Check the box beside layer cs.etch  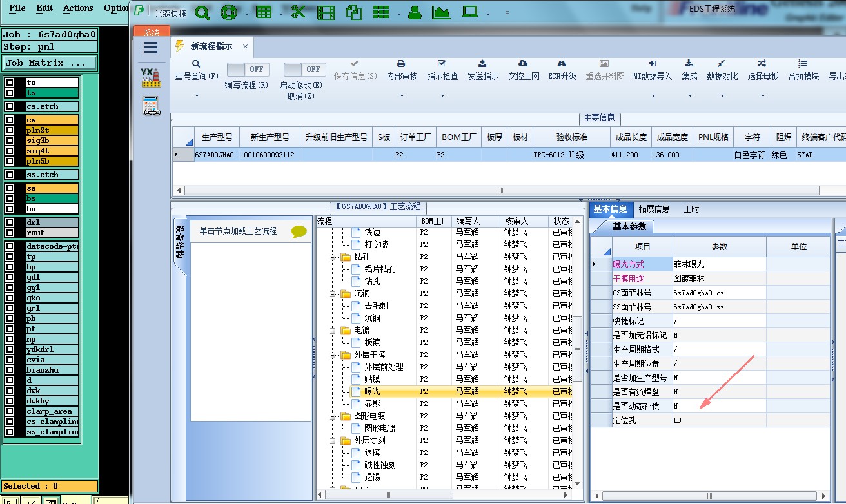pyautogui.click(x=10, y=106)
